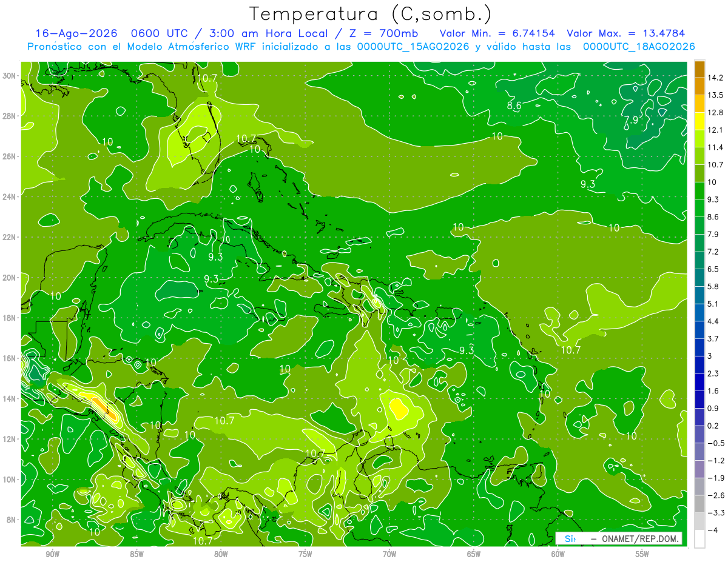
Task: Click the 20N latitude axis label
Action: point(10,277)
